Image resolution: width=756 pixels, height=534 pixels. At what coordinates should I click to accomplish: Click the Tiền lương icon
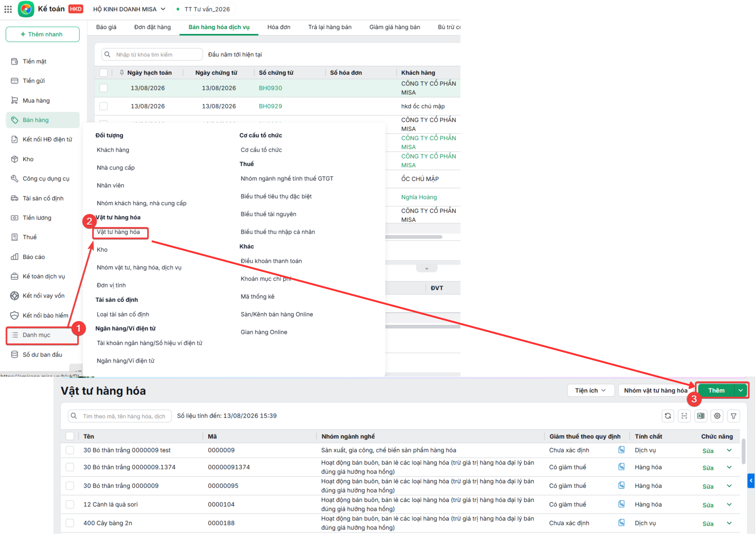[14, 218]
